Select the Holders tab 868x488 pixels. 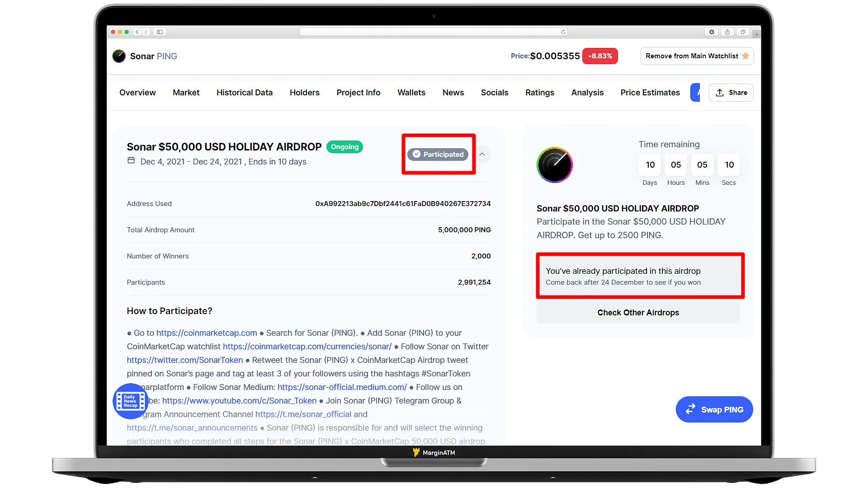coord(305,93)
